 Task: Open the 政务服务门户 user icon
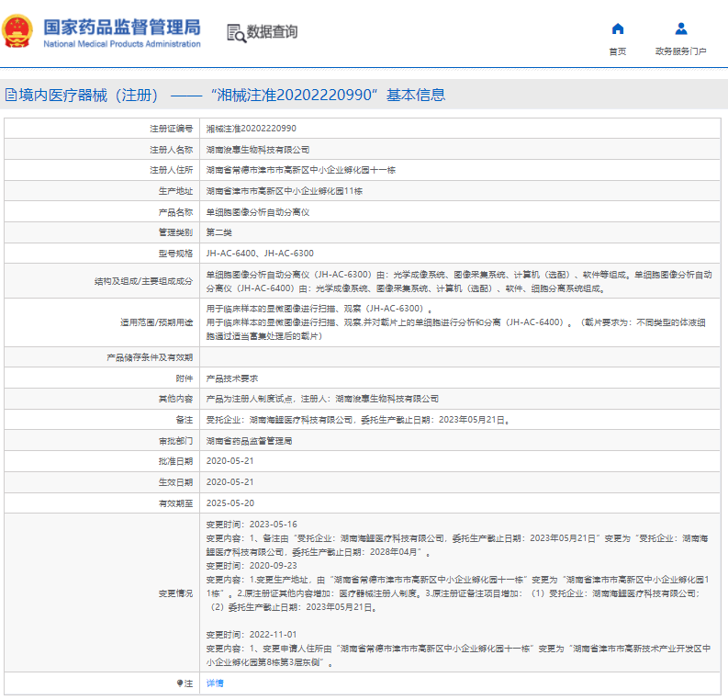click(681, 28)
